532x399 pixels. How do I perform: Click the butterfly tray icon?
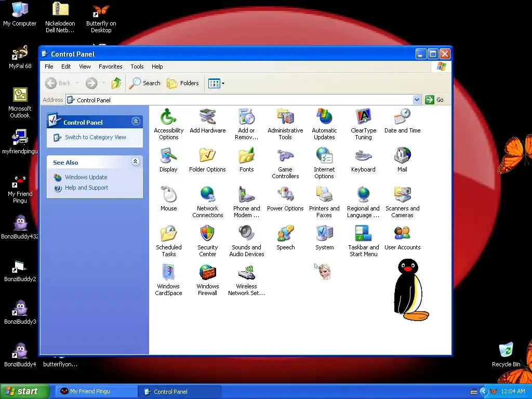click(x=493, y=392)
